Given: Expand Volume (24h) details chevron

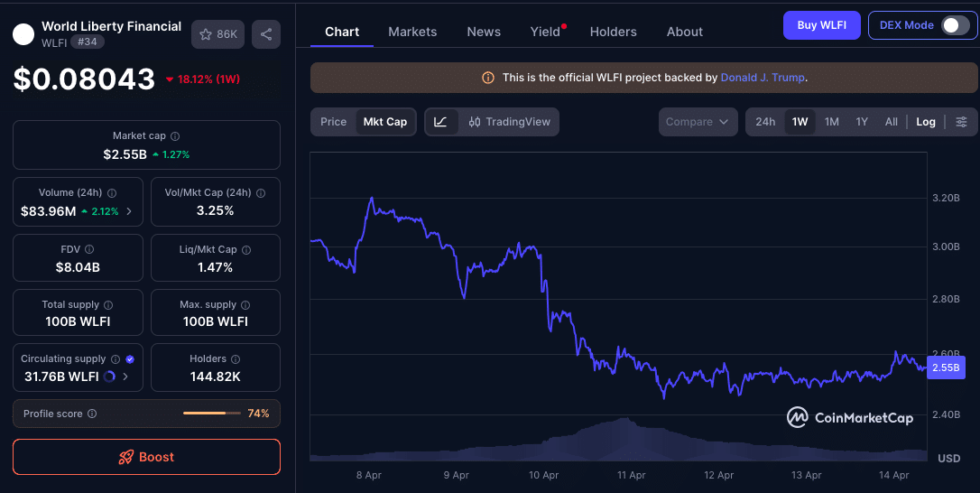Looking at the screenshot, I should point(129,211).
